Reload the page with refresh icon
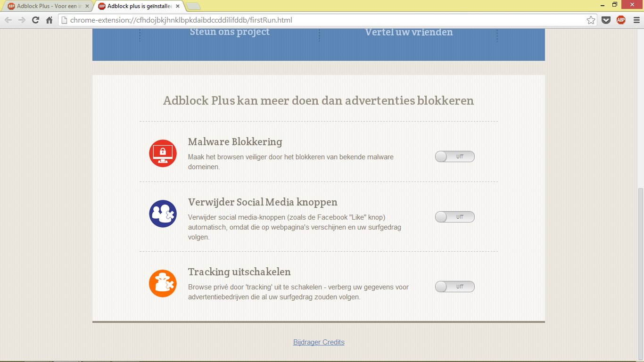 pyautogui.click(x=35, y=20)
